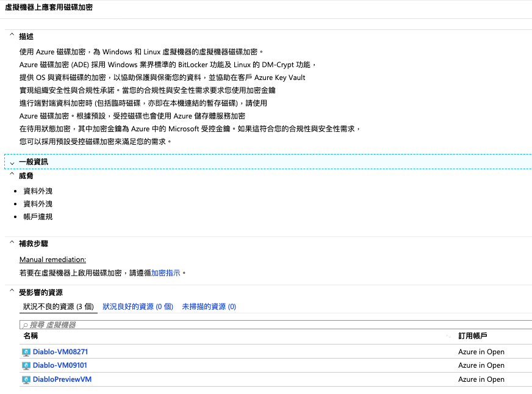
Task: Click the 描述 section heading
Action: (x=26, y=36)
